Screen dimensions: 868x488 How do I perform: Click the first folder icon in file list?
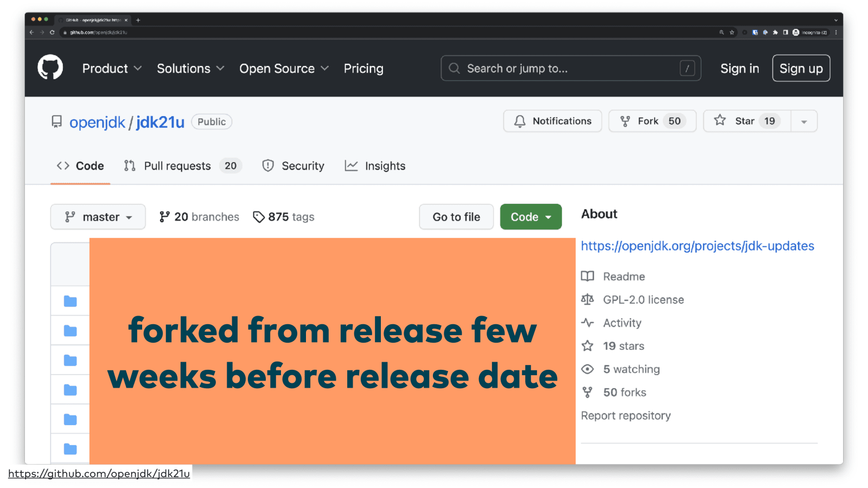pos(70,301)
